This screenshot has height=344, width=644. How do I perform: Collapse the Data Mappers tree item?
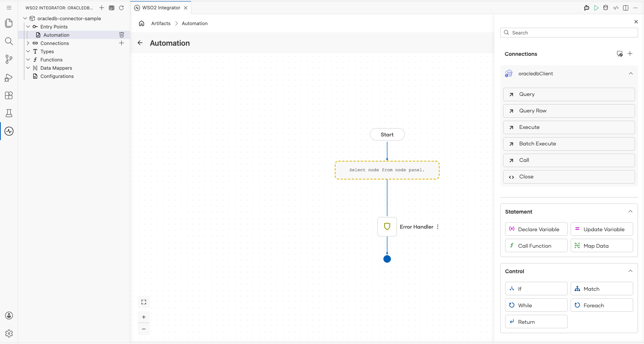[28, 68]
